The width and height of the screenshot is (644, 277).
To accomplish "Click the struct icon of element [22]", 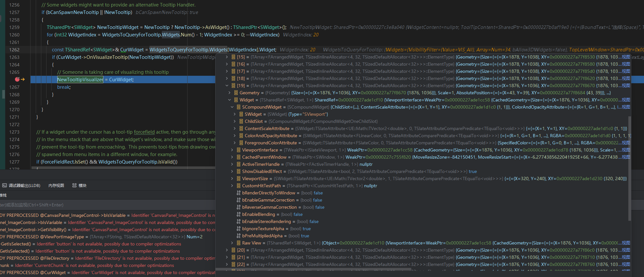I will (x=233, y=264).
